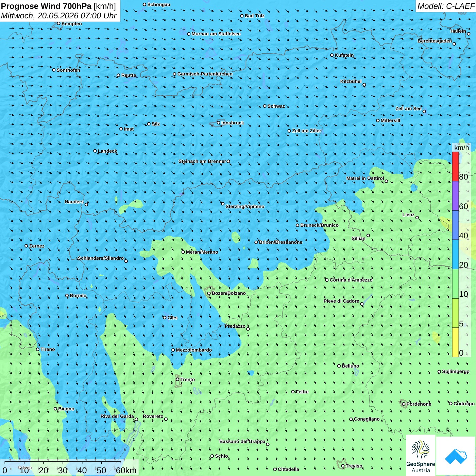Click the GeoSphere Austria logo
The image size is (476, 476).
421,455
